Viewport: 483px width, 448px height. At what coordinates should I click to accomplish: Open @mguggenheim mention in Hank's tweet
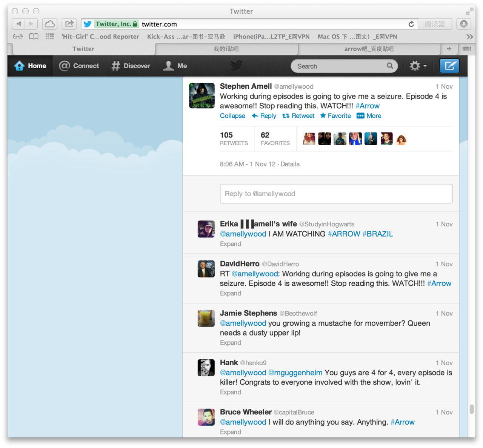tap(295, 373)
